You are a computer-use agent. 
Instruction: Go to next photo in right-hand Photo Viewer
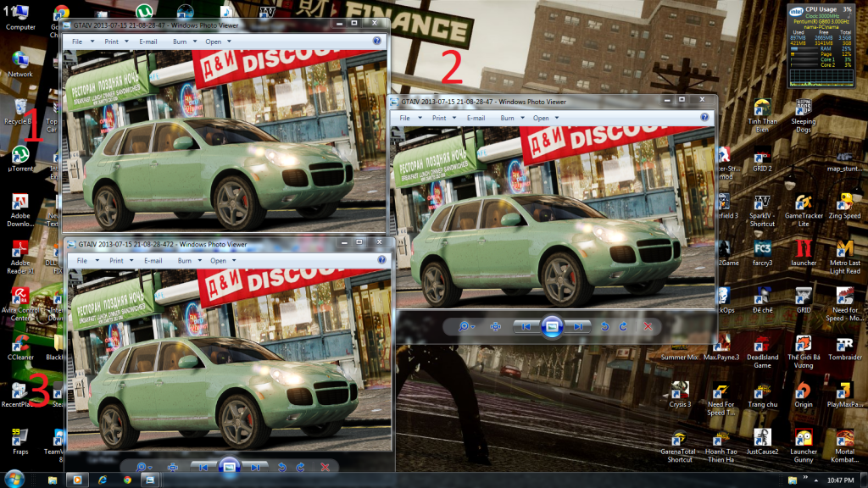(578, 326)
